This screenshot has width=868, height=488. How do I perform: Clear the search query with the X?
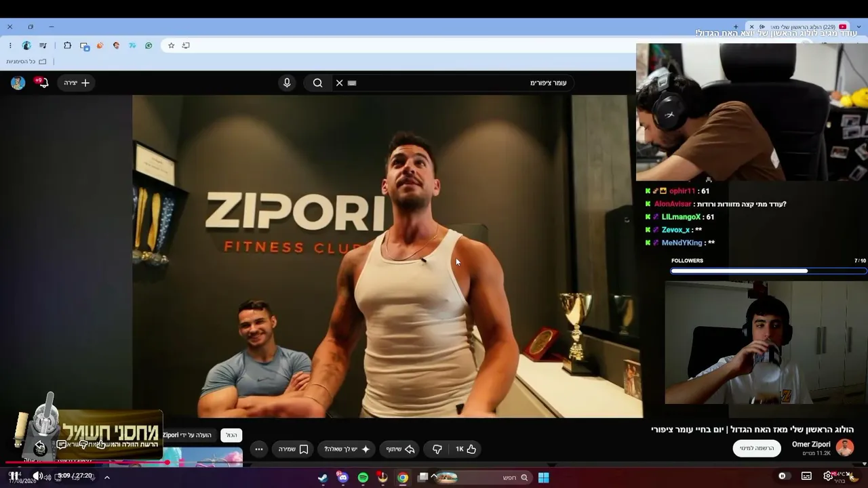tap(340, 83)
